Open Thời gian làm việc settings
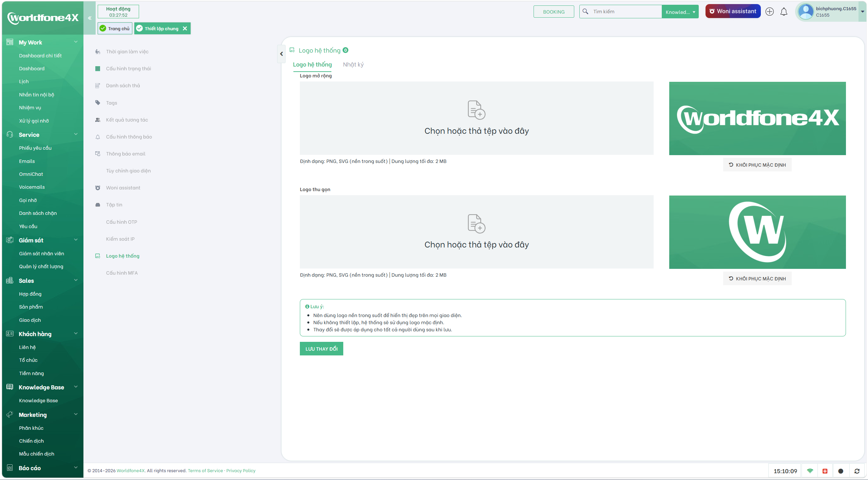This screenshot has height=480, width=868. click(127, 52)
